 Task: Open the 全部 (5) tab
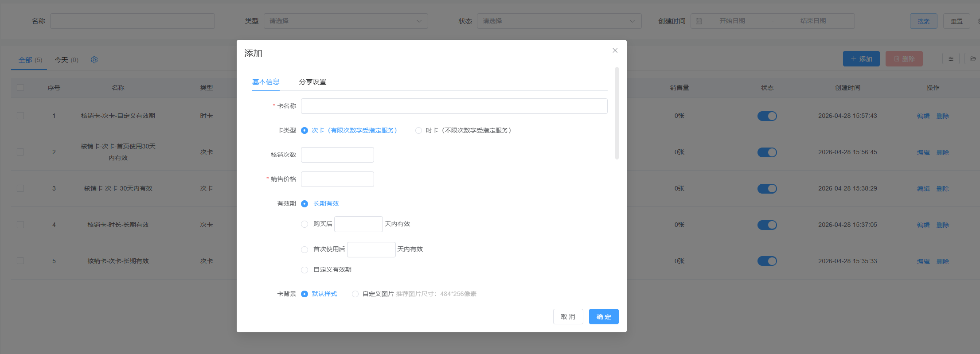[30, 60]
